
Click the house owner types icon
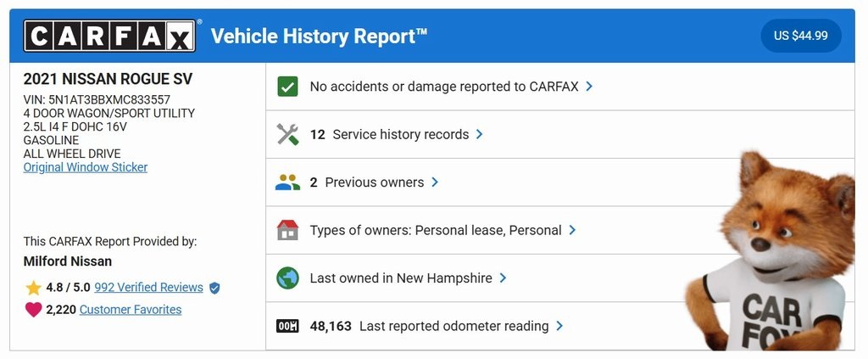[x=288, y=230]
